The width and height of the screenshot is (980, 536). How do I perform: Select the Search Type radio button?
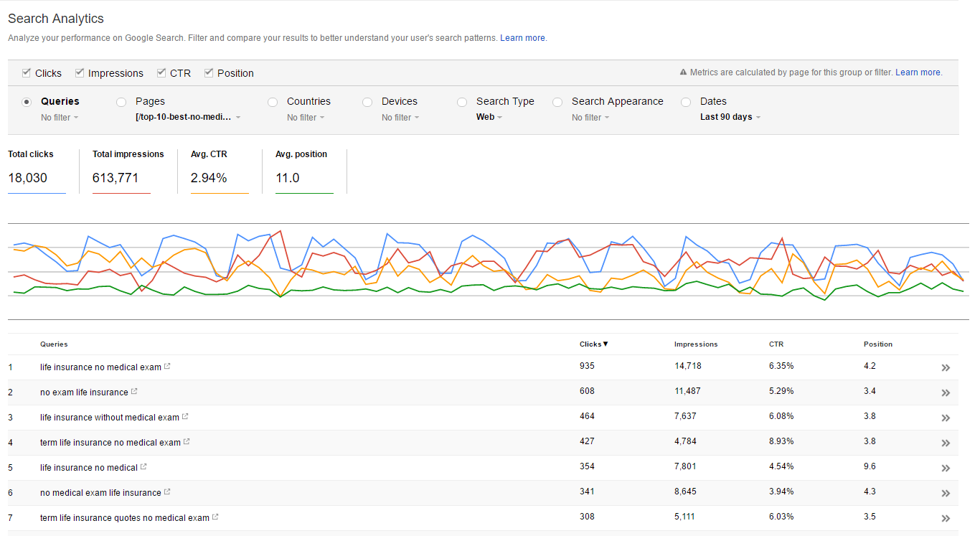[462, 102]
